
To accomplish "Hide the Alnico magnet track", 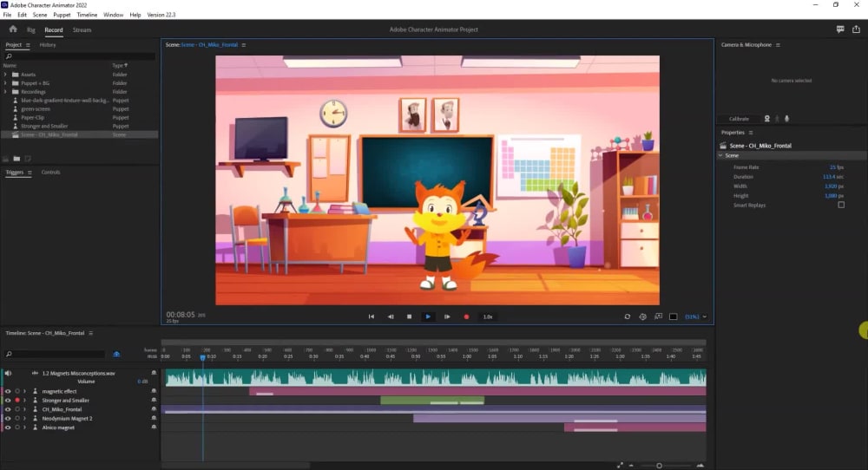I will point(8,428).
